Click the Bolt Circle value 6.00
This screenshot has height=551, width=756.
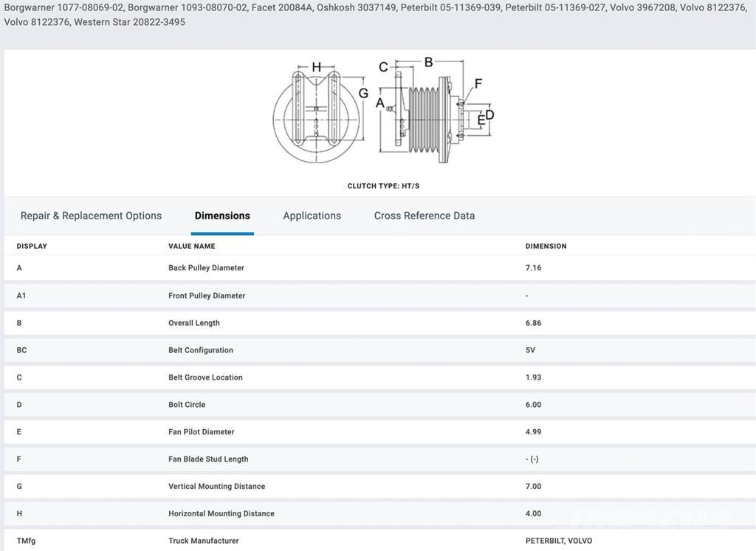coord(533,405)
